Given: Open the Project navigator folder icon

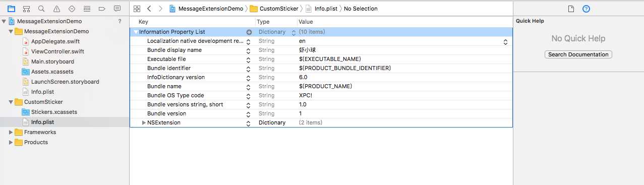Looking at the screenshot, I should [x=11, y=9].
